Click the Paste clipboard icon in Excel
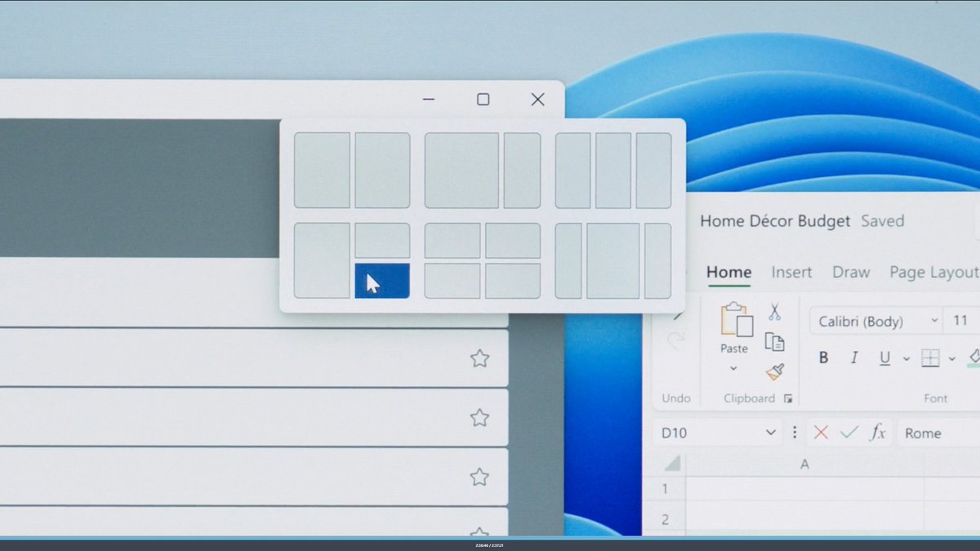This screenshot has width=980, height=551. tap(736, 319)
